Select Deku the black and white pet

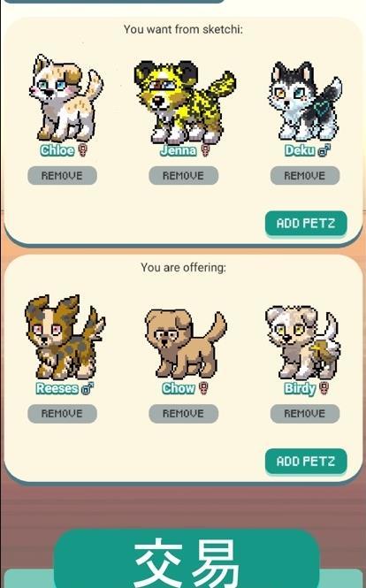coord(304,101)
